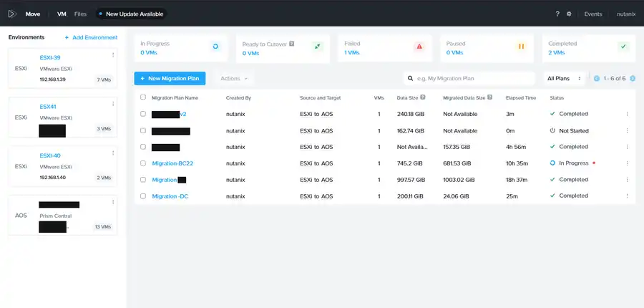
Task: Click the Completed checkmark card icon
Action: (623, 47)
